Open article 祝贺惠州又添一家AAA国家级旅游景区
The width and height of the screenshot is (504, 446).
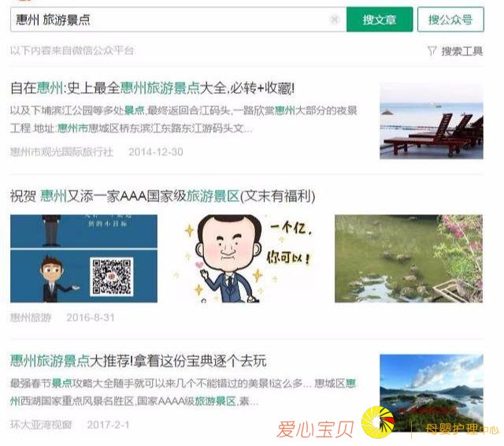[163, 196]
